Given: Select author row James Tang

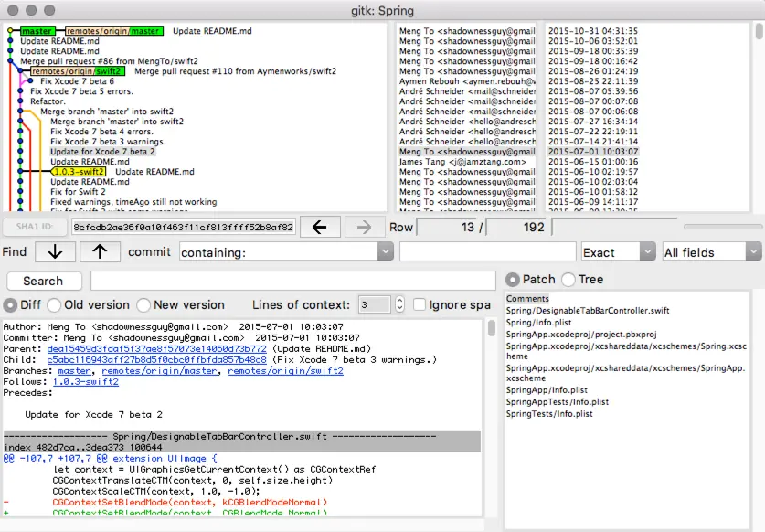Looking at the screenshot, I should coord(462,162).
